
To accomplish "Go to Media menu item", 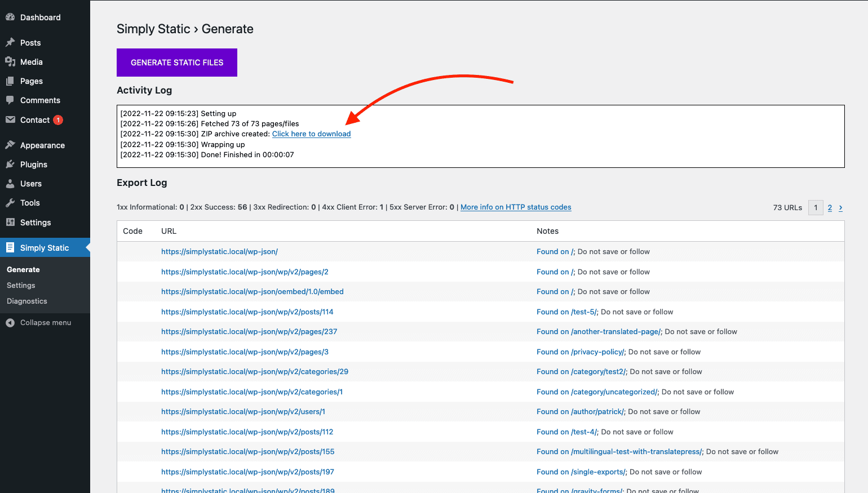I will click(45, 62).
